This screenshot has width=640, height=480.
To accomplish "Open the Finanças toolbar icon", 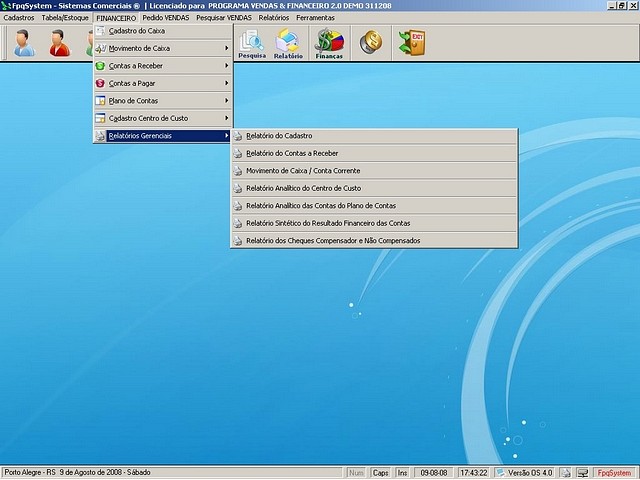I will (329, 43).
